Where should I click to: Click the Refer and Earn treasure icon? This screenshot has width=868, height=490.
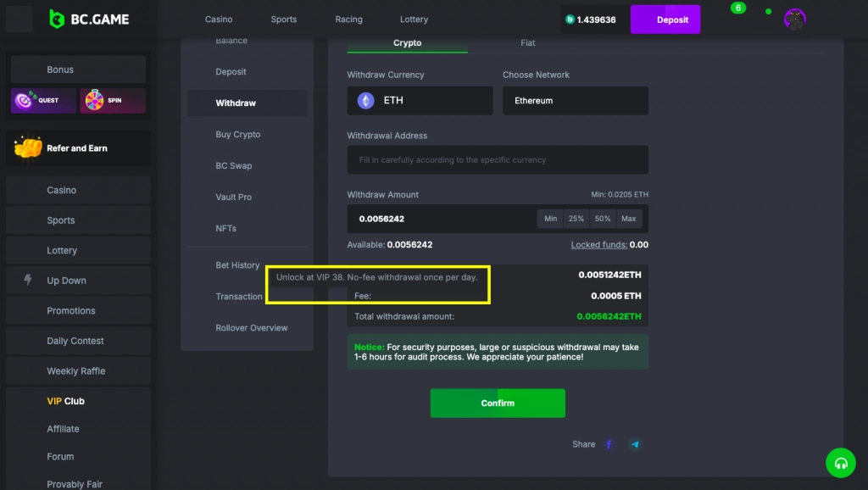(28, 148)
